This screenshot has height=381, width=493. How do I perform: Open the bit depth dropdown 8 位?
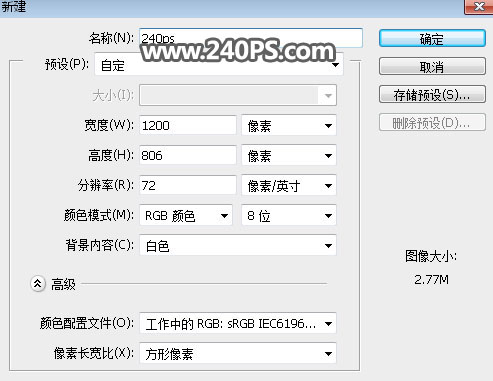pyautogui.click(x=289, y=215)
